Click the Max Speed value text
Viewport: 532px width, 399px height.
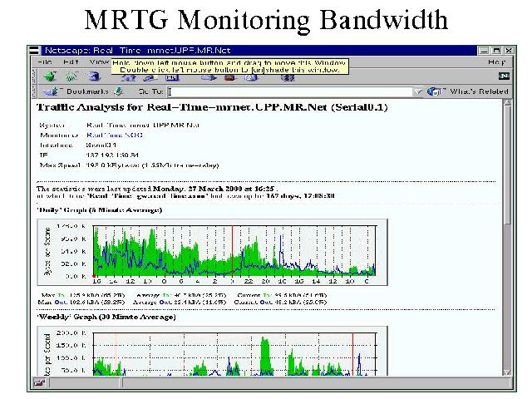(152, 165)
